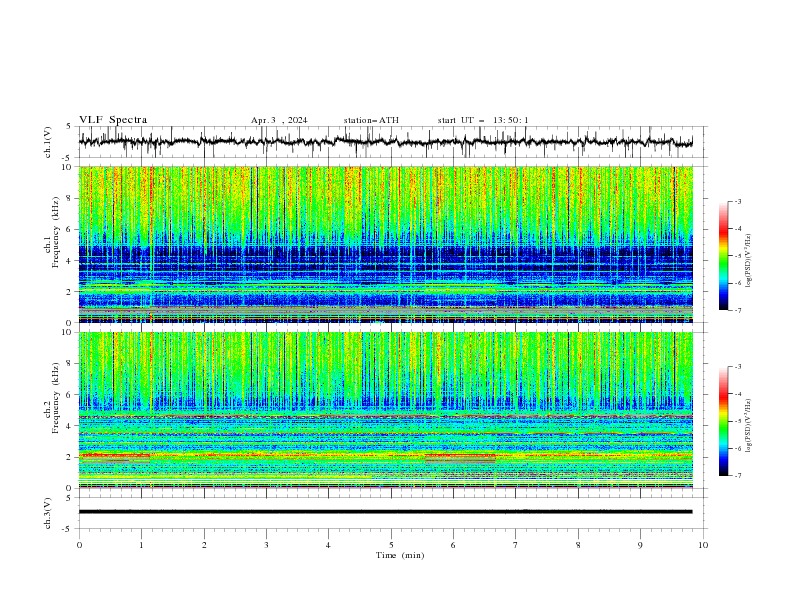Click the ch.1 spectrogram color scale bar
The height and width of the screenshot is (612, 792).
point(723,255)
